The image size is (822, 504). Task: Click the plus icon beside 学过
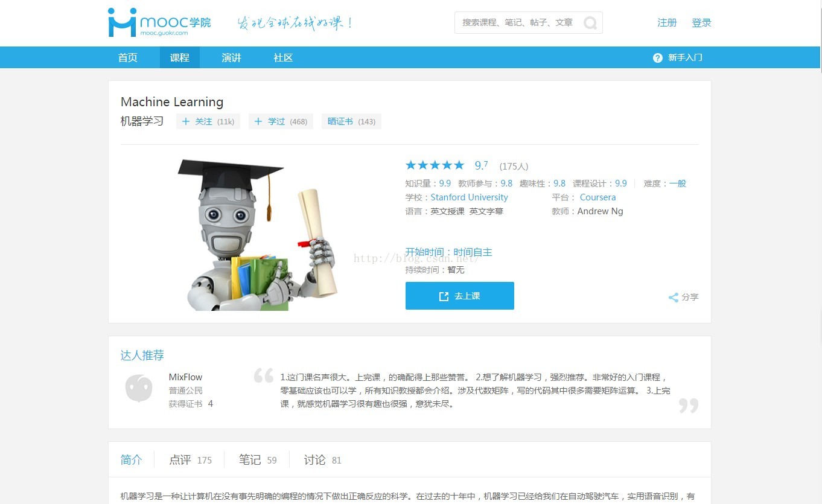[258, 121]
